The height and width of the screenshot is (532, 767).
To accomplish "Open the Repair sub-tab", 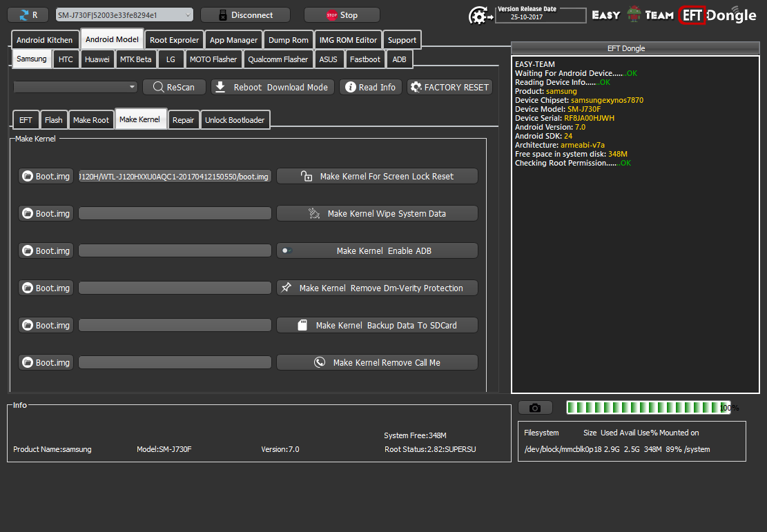I will pyautogui.click(x=184, y=120).
